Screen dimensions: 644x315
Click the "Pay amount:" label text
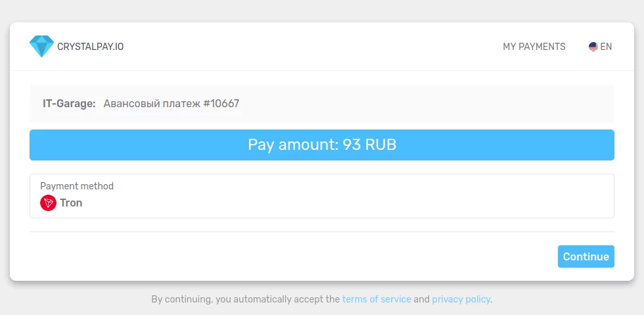(292, 145)
